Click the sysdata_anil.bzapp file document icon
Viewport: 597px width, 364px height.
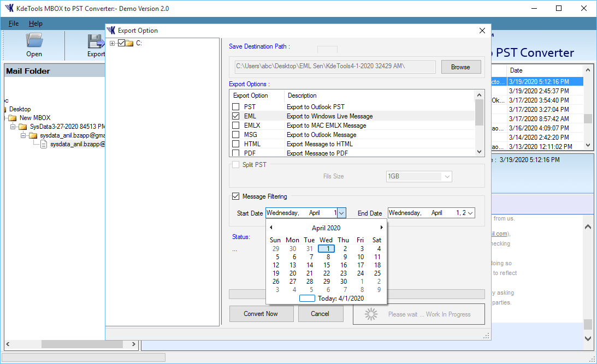tap(44, 144)
